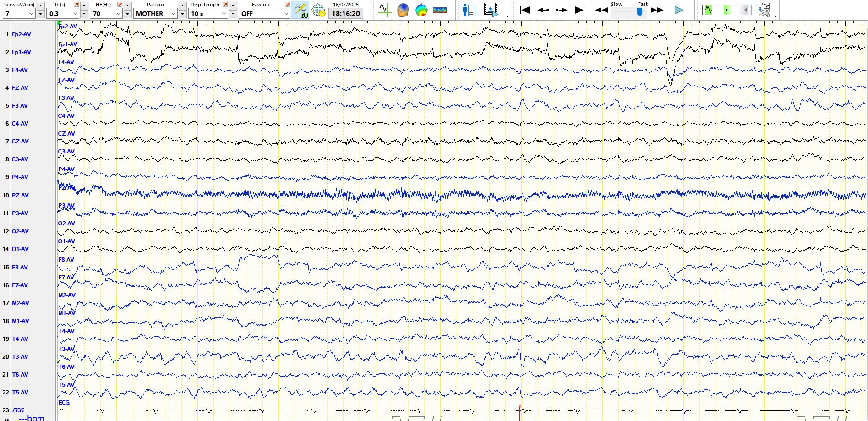Jump to the start of the recording
Viewport: 868px width, 421px height.
[x=525, y=10]
